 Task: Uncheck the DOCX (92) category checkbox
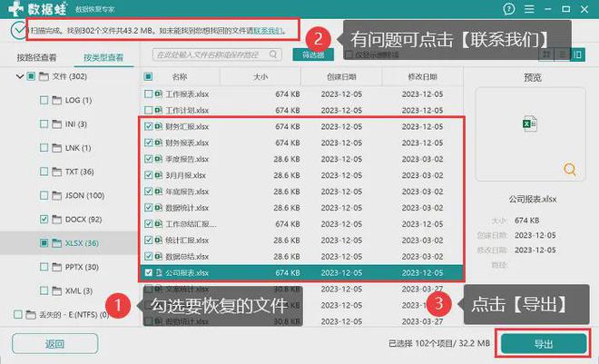(x=44, y=220)
